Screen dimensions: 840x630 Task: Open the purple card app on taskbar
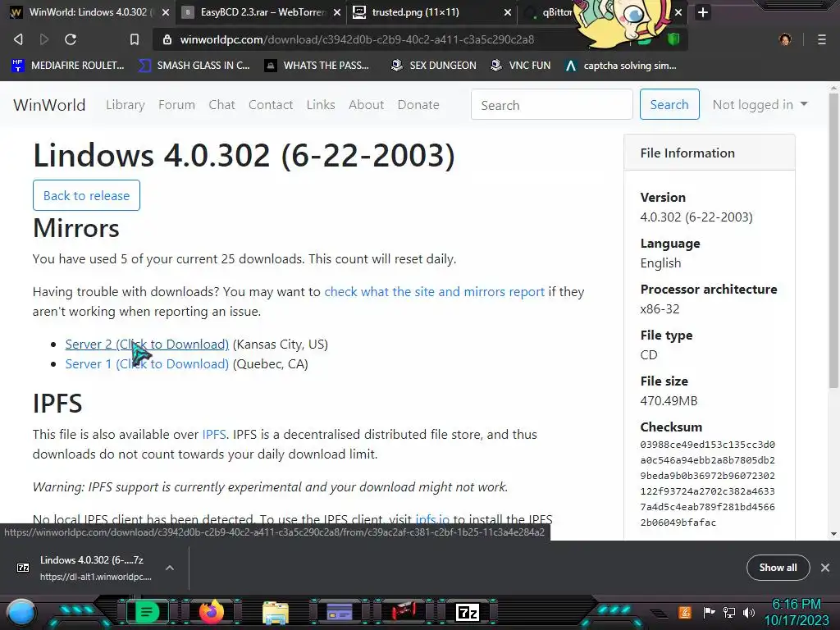point(339,612)
